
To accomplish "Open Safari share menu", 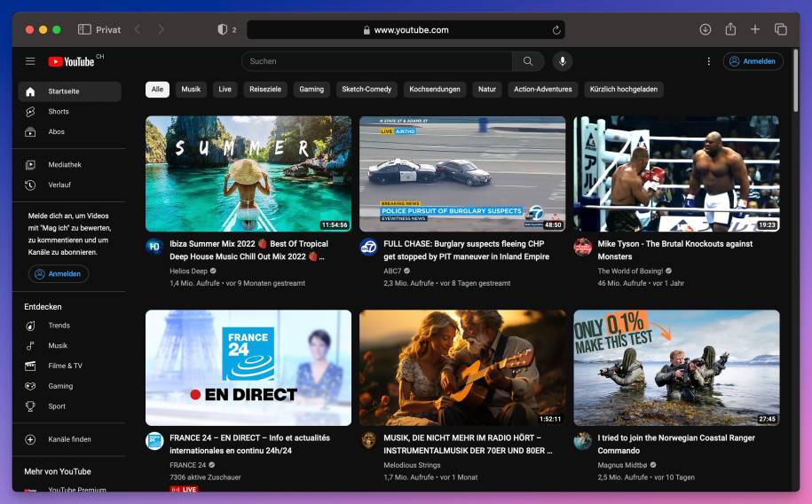I will (730, 29).
